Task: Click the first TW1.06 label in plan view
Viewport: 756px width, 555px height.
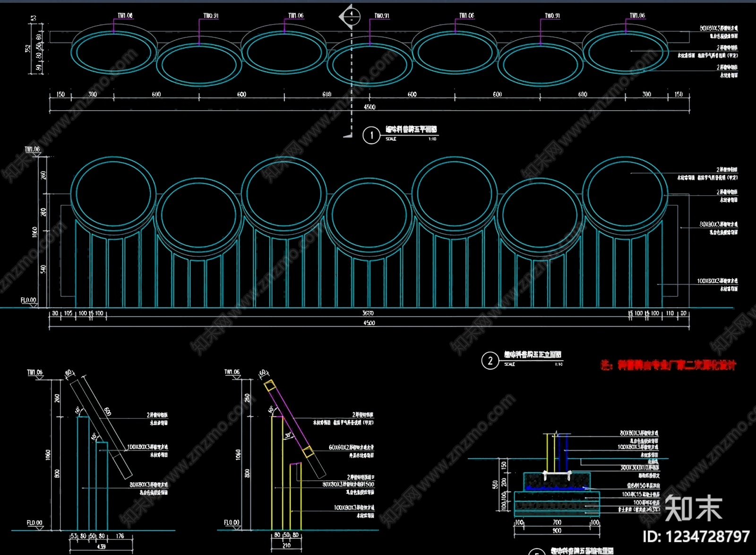Action: pos(125,16)
